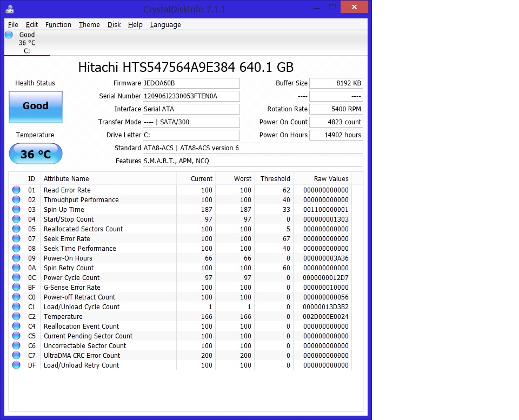Open the Help menu
The height and width of the screenshot is (420, 519).
pos(135,25)
